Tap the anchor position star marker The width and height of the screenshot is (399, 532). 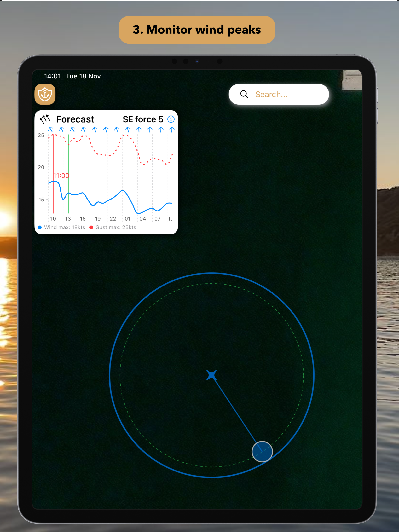coord(211,375)
